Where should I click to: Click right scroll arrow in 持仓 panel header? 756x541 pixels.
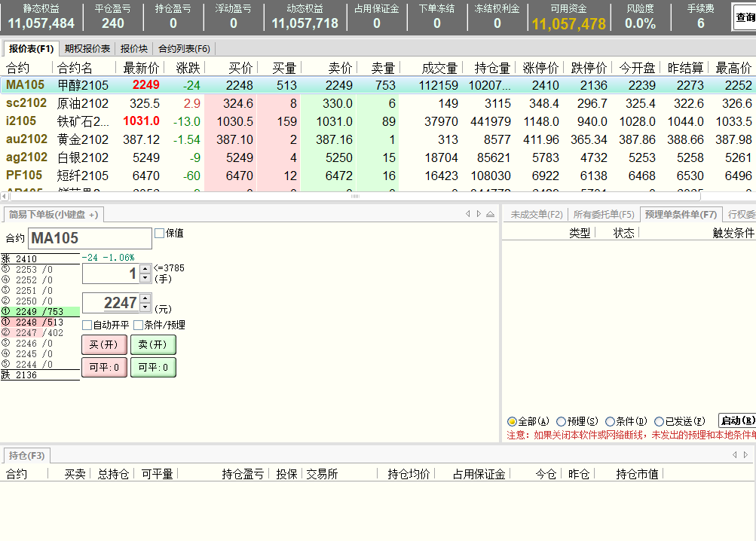coord(745,455)
